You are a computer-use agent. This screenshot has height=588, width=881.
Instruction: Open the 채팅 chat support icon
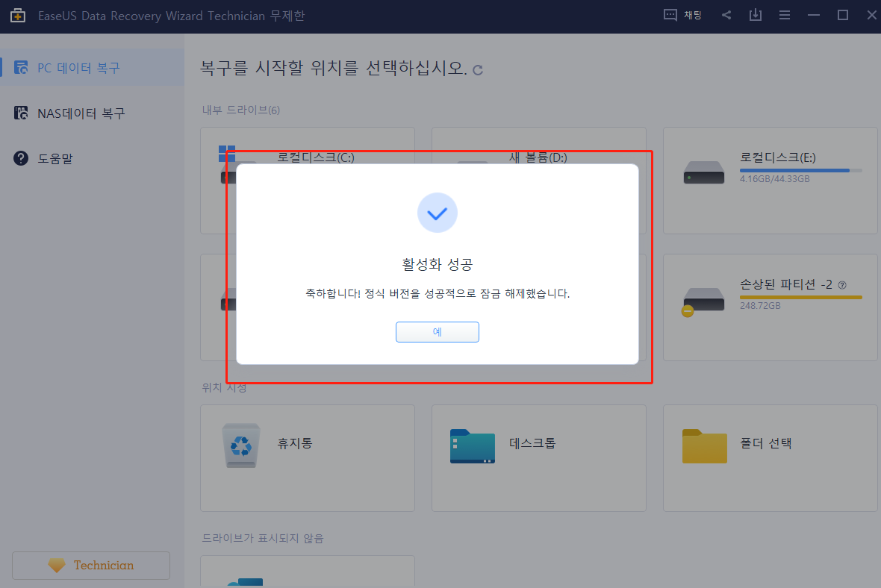point(682,14)
